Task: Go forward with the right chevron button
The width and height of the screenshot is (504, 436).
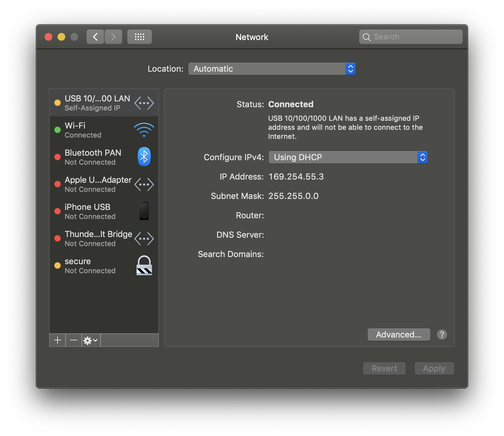Action: click(x=113, y=37)
